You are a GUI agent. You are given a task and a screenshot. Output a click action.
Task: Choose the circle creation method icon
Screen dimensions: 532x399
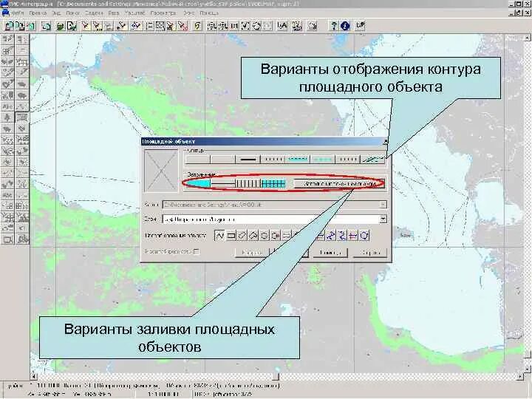coord(265,235)
